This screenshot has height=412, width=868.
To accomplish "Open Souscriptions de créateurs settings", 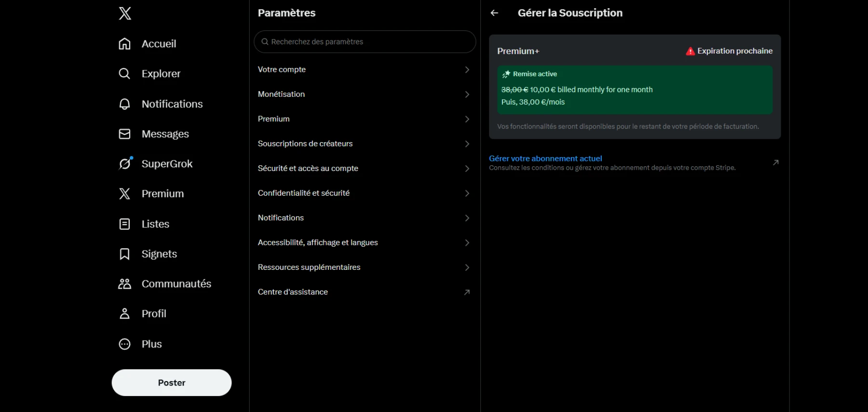I will [305, 144].
